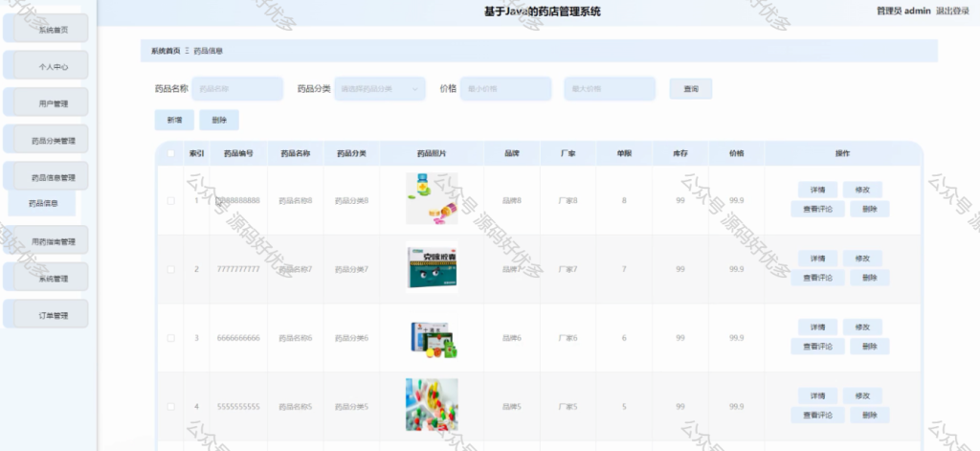The image size is (980, 451).
Task: Click the 药品分类 dropdown chevron arrow
Action: click(x=415, y=89)
